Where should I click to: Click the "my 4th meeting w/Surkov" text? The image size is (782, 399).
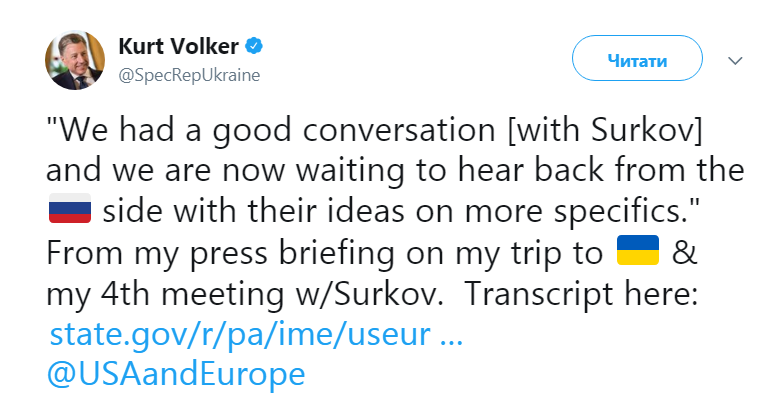(x=244, y=294)
